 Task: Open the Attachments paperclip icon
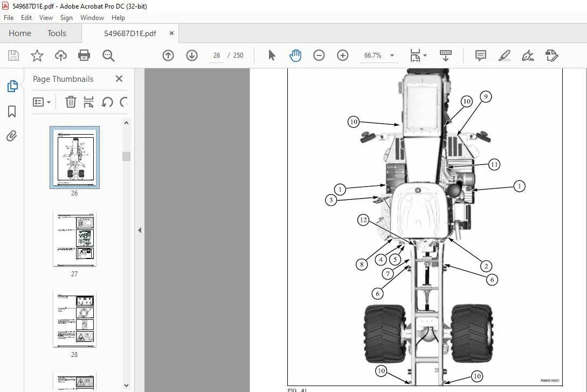[12, 136]
